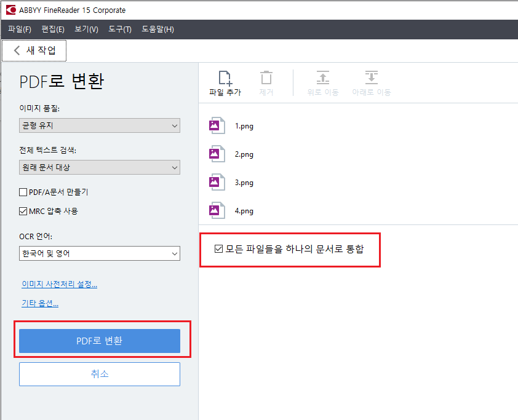Select the image icon for 1.png

[217, 125]
